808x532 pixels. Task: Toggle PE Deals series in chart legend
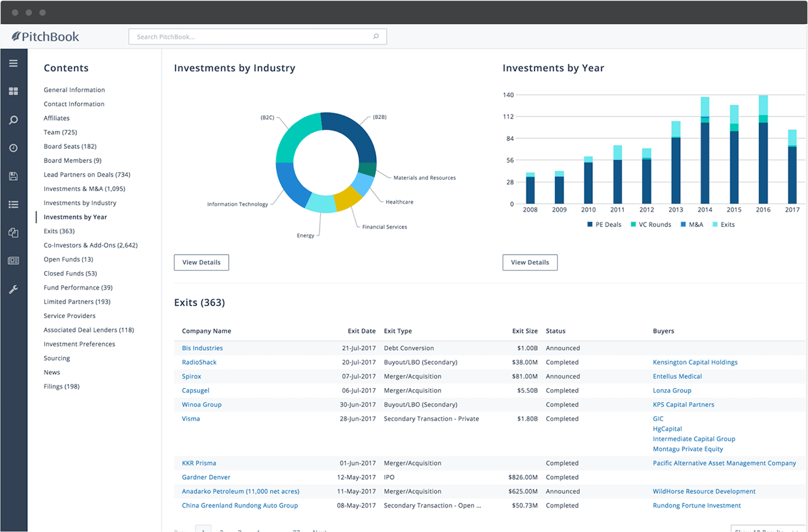604,225
